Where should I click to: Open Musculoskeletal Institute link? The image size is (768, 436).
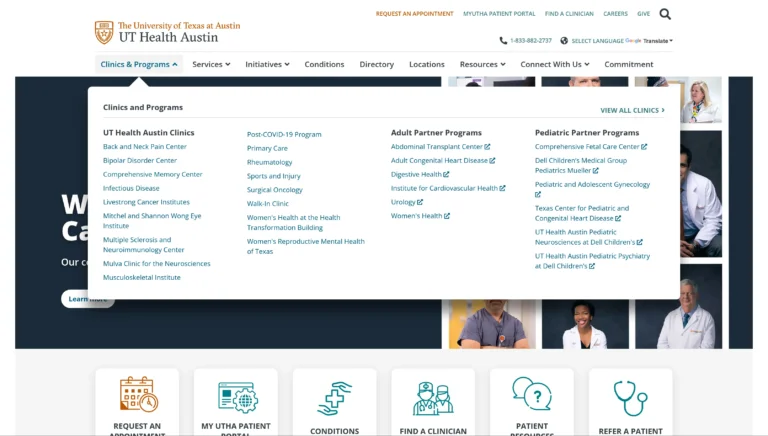coord(142,277)
